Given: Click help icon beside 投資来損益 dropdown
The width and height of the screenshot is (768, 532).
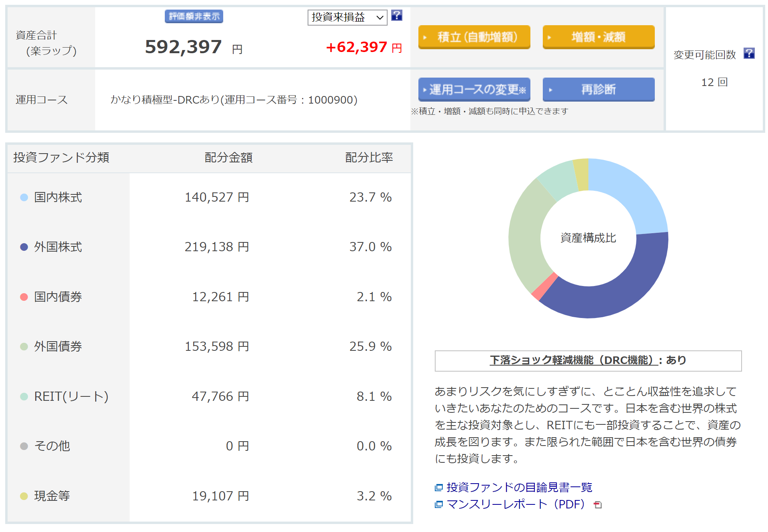Looking at the screenshot, I should (x=396, y=16).
